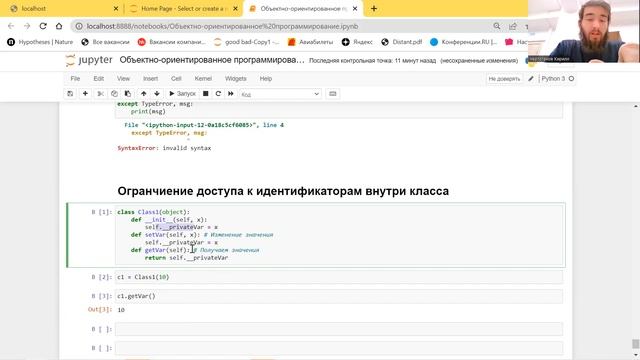640x360 pixels.
Task: Open the command palette keyboard icon
Action: point(333,93)
